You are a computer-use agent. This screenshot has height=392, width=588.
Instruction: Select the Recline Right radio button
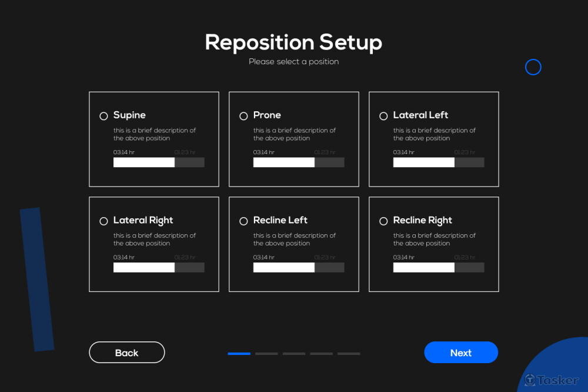click(383, 221)
